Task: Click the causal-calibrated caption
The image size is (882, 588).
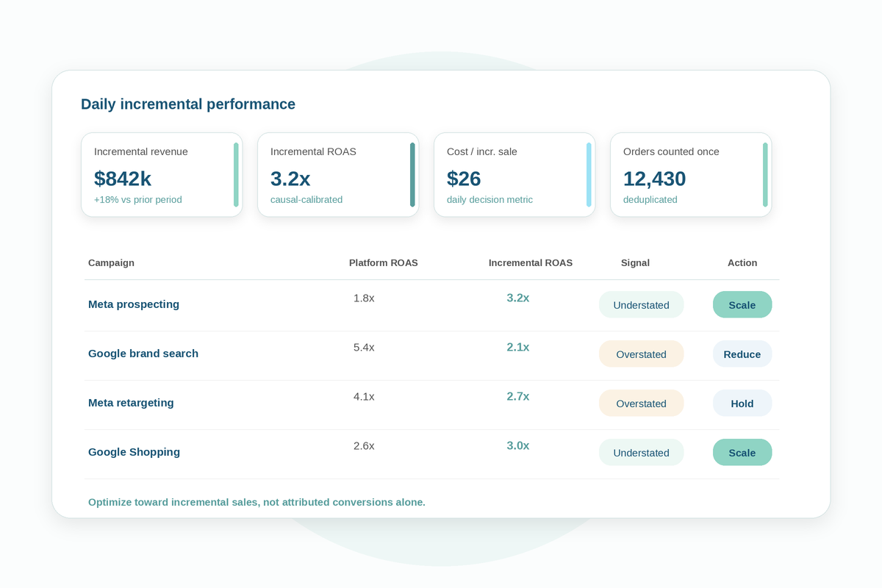Action: [x=306, y=200]
